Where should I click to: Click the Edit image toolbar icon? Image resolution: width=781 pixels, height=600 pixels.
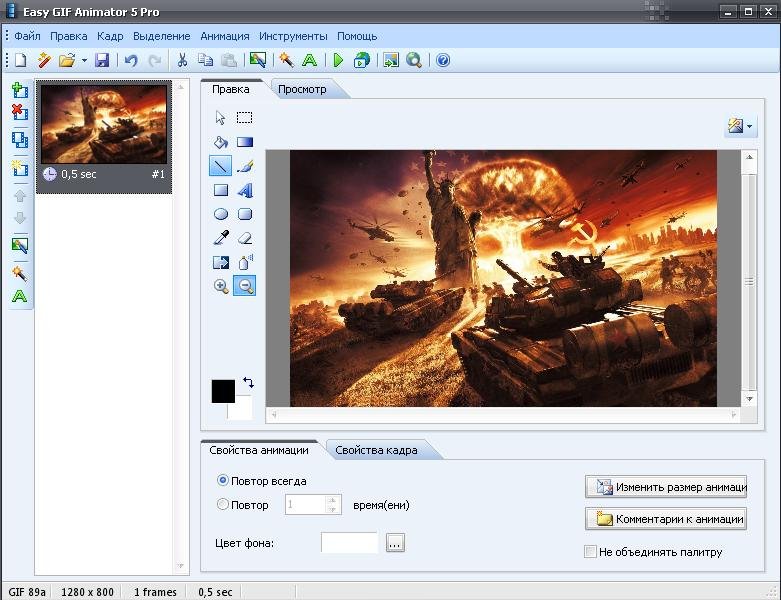[258, 60]
